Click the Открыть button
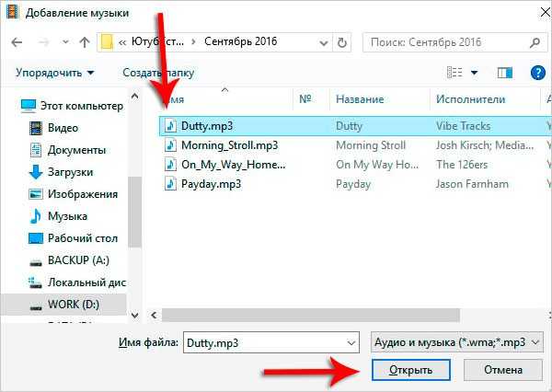 [x=411, y=370]
